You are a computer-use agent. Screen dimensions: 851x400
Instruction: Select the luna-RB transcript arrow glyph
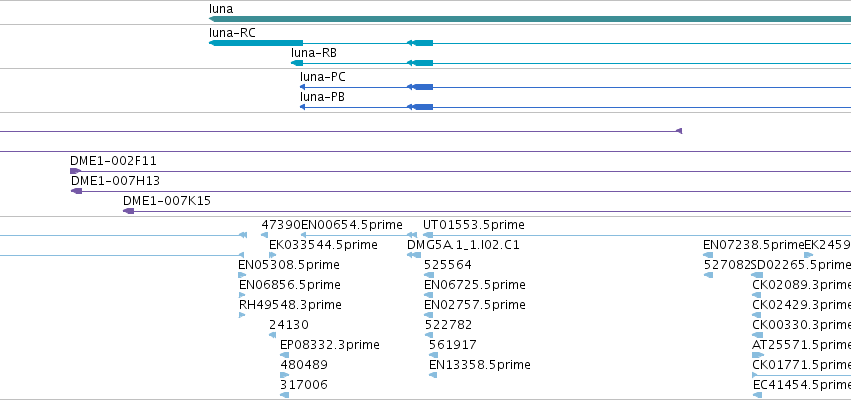pos(297,63)
